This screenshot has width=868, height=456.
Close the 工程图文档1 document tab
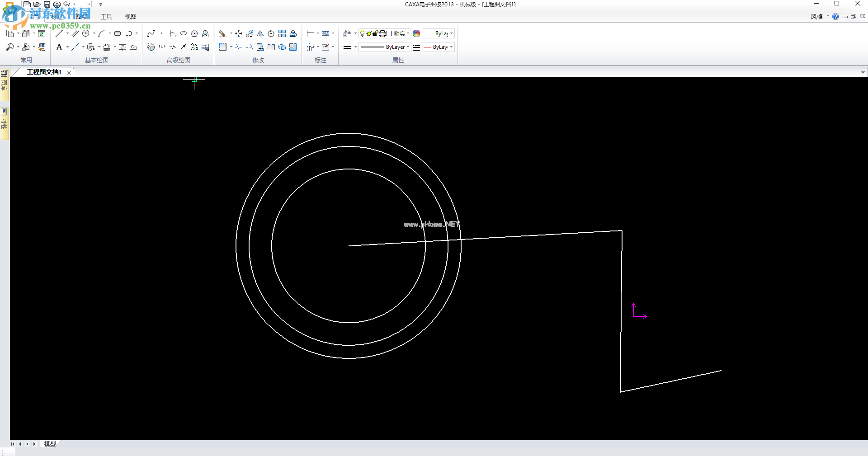point(69,73)
